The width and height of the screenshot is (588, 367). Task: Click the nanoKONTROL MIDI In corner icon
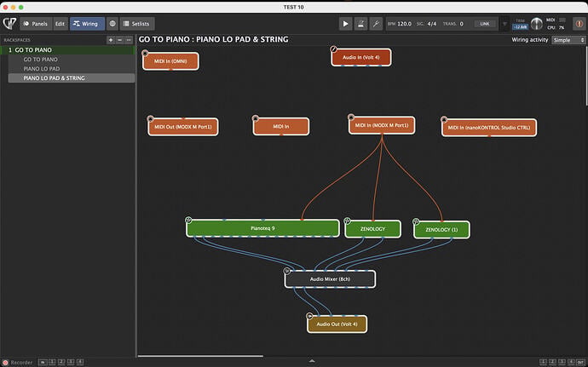(444, 119)
